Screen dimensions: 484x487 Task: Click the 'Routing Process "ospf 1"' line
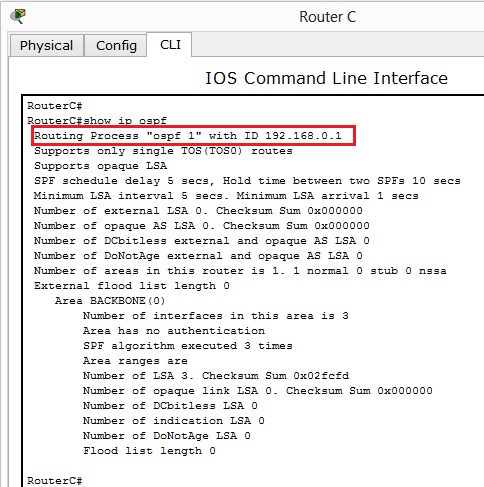188,136
